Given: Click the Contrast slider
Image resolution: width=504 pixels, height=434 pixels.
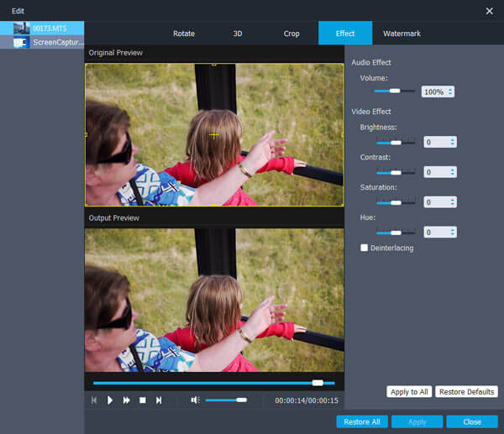Looking at the screenshot, I should pos(395,172).
